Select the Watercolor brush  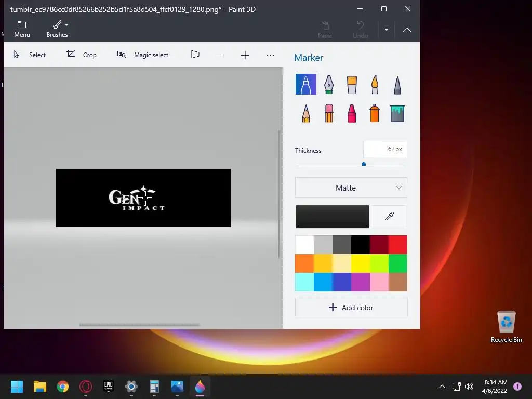tap(375, 84)
